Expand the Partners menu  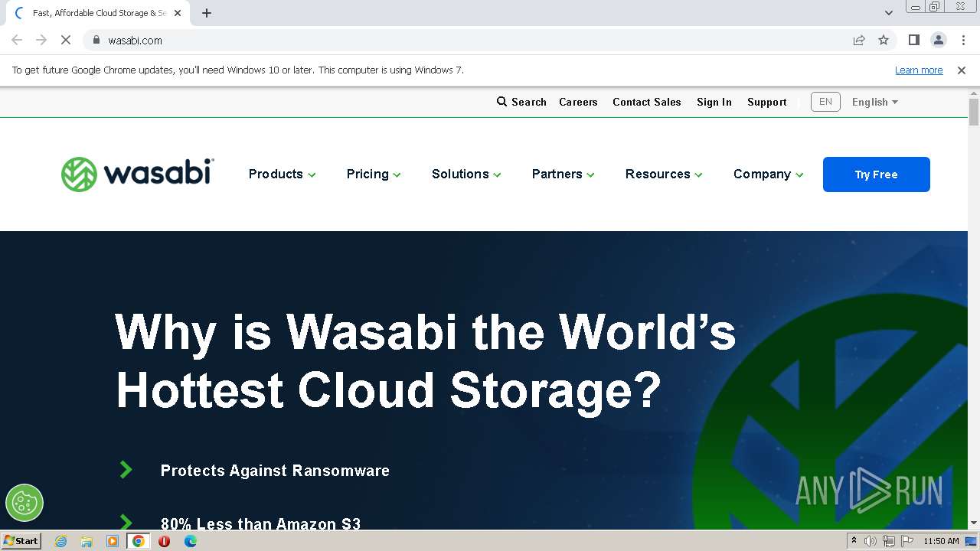point(563,174)
